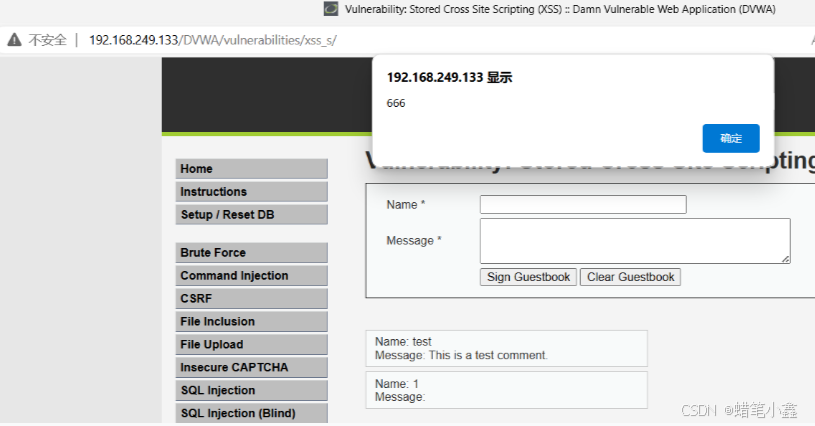The width and height of the screenshot is (815, 426).
Task: Click the 'Message *' field label
Action: click(414, 241)
